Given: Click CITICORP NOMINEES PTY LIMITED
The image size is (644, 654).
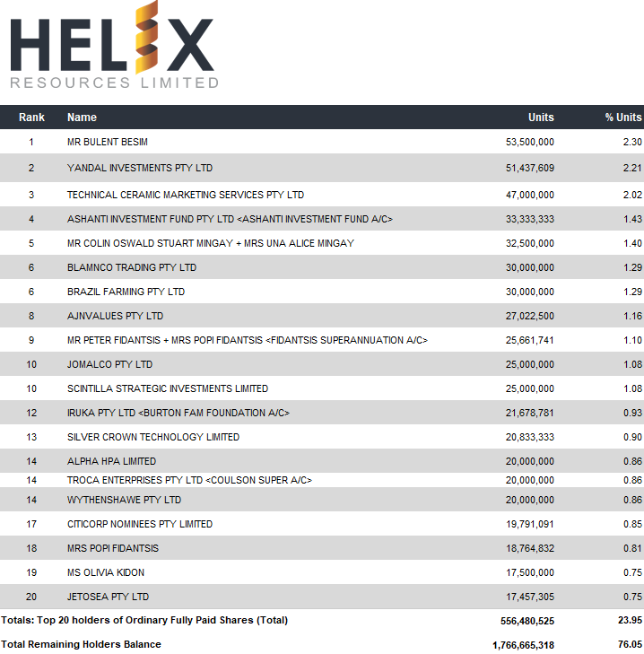Looking at the screenshot, I should (x=140, y=524).
